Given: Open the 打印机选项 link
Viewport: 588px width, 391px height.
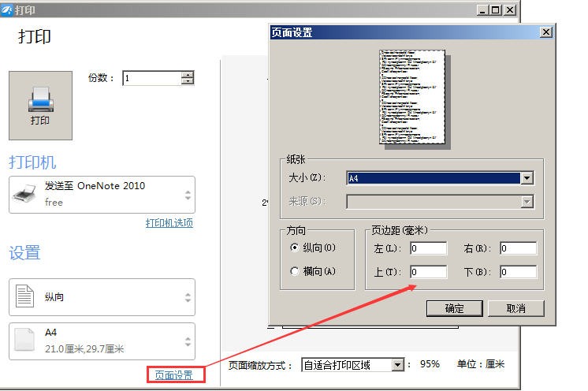Looking at the screenshot, I should pos(169,223).
